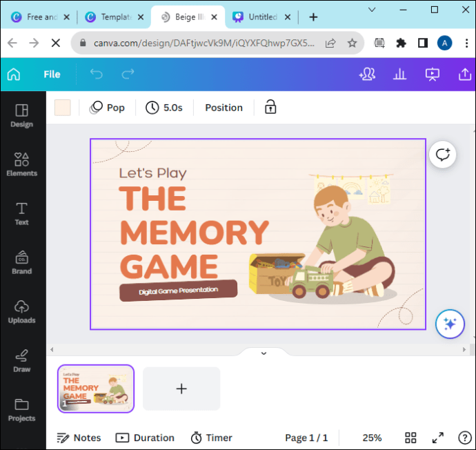The image size is (476, 450).
Task: Click the Page 1 / 1 indicator
Action: pos(306,438)
